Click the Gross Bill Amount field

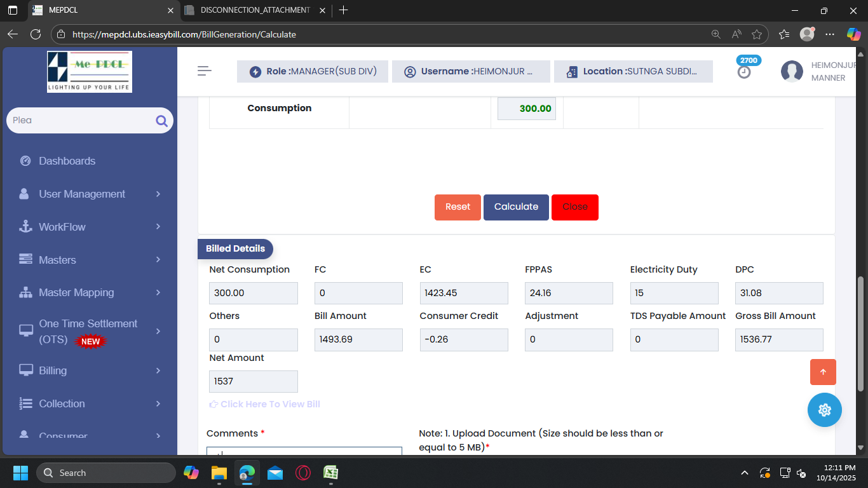[779, 339]
